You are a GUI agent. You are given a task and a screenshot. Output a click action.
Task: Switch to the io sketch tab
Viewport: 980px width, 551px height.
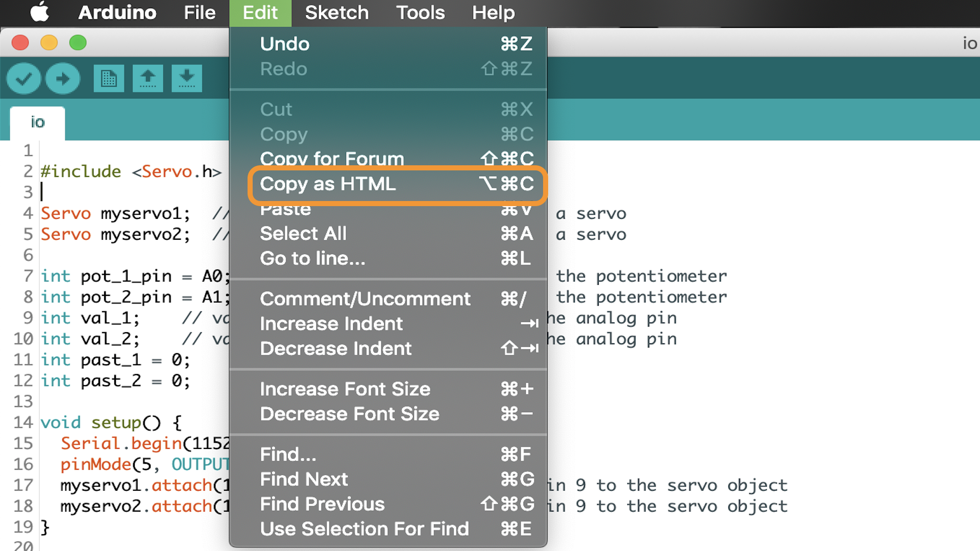(37, 122)
